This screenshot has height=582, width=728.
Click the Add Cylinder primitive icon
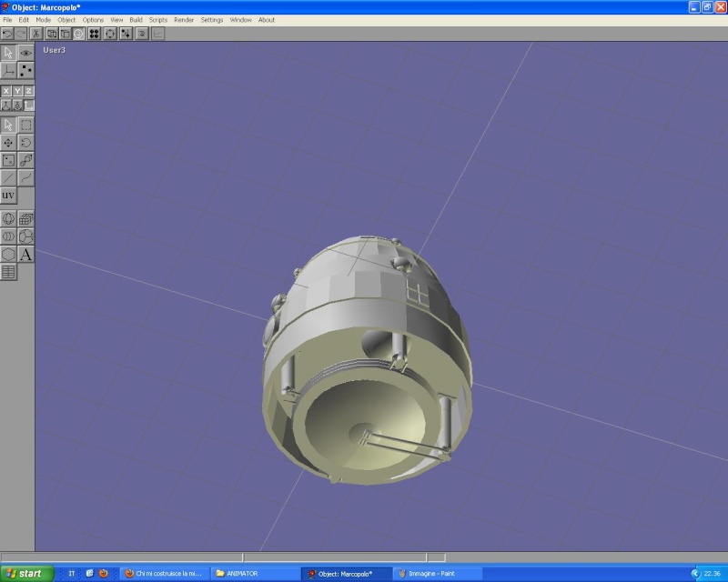pyautogui.click(x=8, y=236)
